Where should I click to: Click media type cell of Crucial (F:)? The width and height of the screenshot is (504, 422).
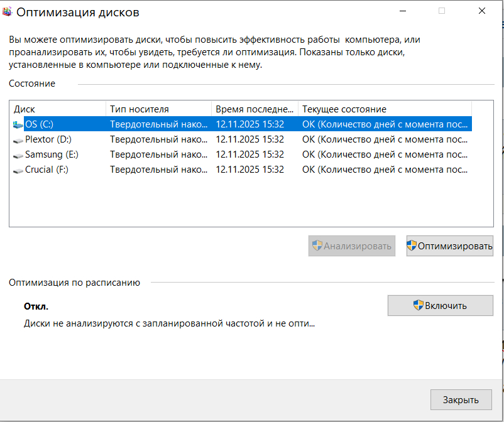point(159,170)
